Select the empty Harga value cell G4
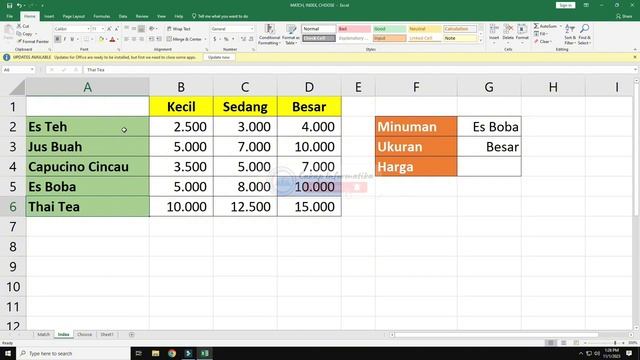Viewport: 640px width, 360px height. click(489, 167)
